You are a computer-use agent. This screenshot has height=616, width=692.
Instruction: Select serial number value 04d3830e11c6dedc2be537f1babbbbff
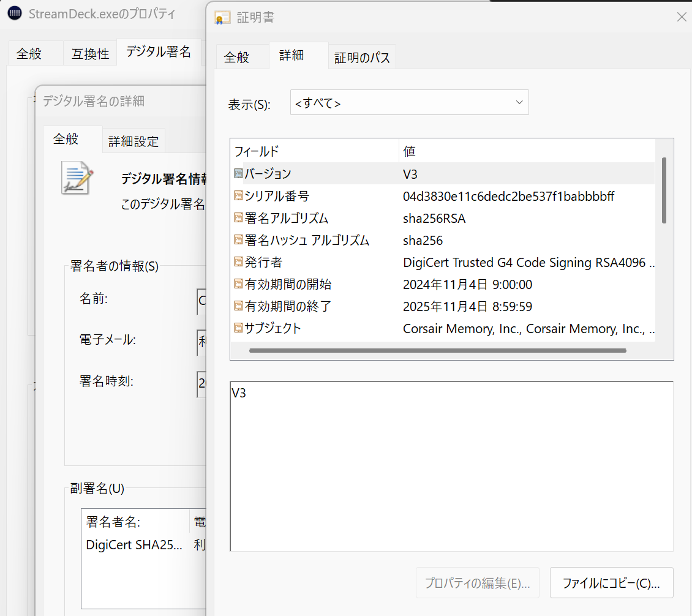pyautogui.click(x=508, y=197)
